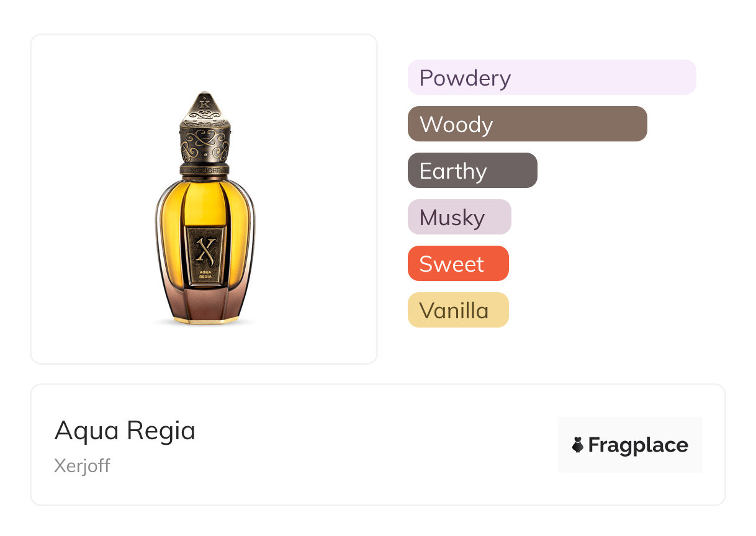Select the Woody accord bar

(527, 124)
